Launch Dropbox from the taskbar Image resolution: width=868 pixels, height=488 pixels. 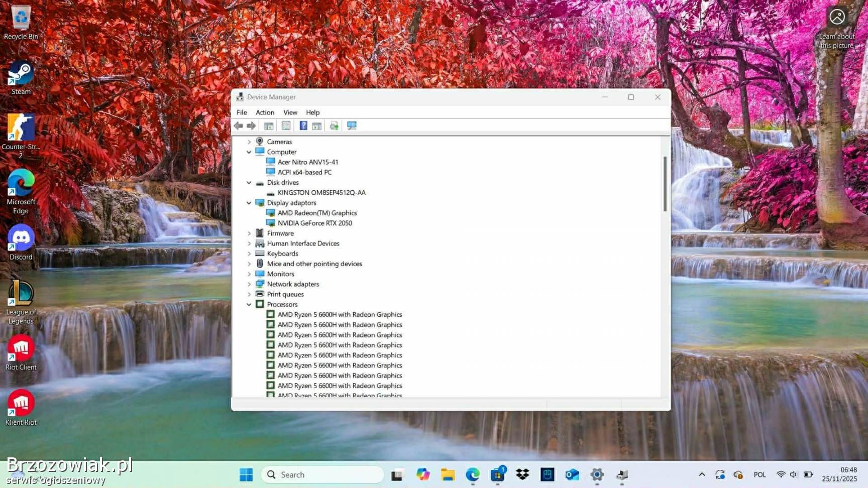tap(522, 474)
